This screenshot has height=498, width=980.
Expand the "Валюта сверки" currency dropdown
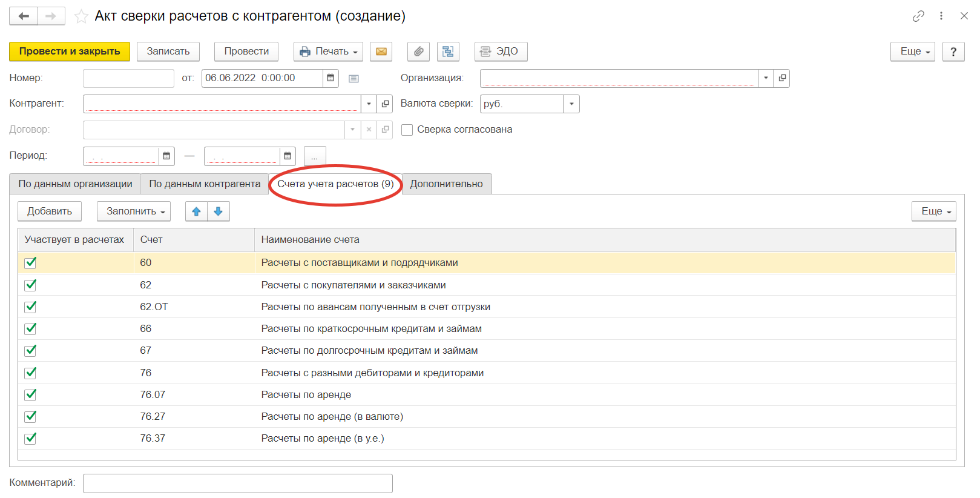571,104
